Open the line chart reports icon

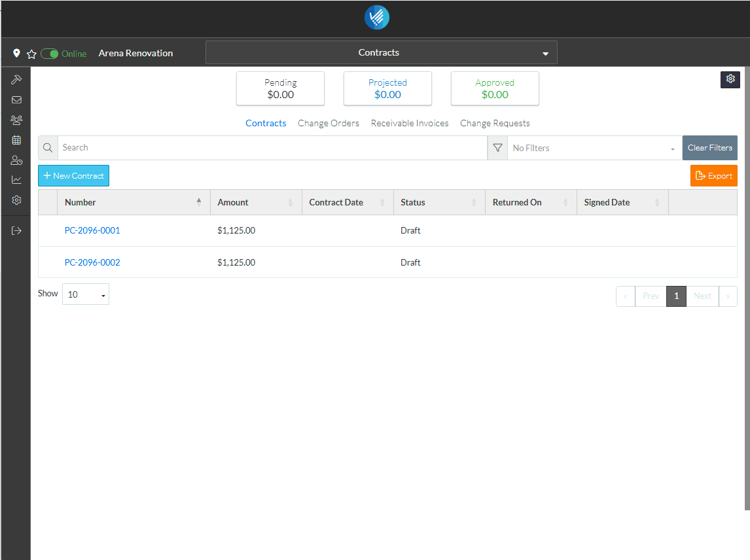(x=16, y=180)
